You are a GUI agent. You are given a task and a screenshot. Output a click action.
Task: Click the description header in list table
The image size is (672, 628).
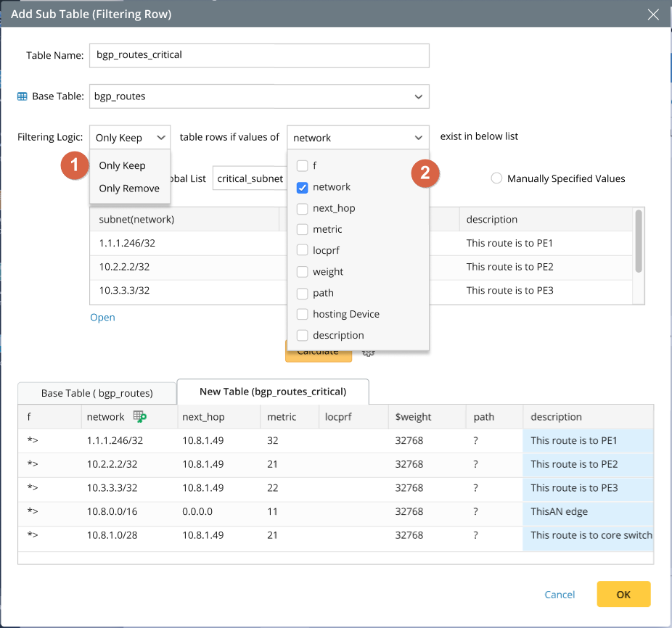[546, 219]
